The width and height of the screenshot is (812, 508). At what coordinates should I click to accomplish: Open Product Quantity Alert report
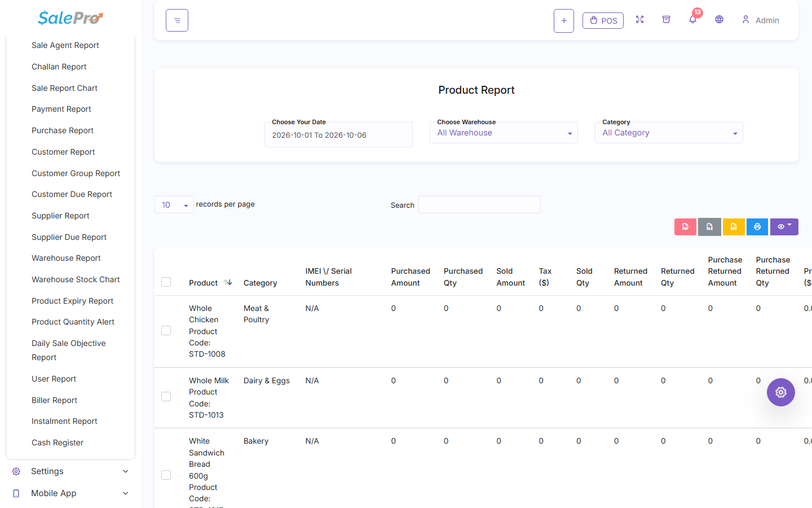[73, 322]
